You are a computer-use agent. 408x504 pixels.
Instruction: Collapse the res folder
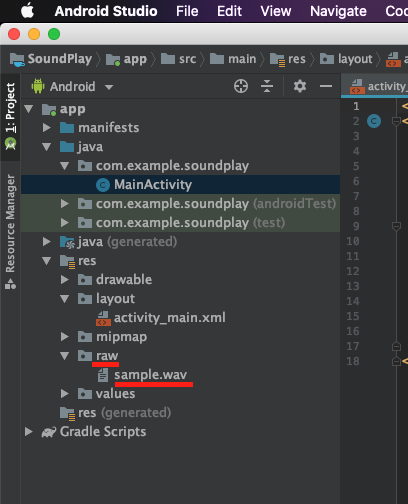coord(47,261)
